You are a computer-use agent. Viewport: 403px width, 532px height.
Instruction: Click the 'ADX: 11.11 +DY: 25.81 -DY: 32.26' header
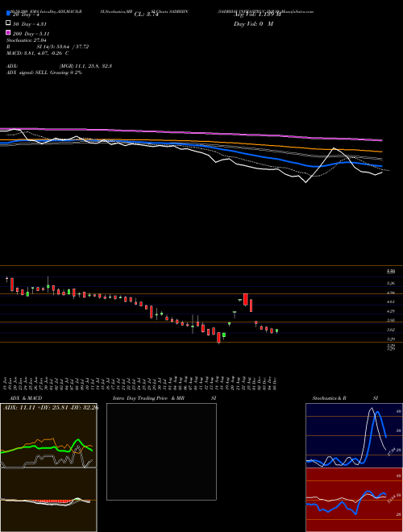point(51,407)
